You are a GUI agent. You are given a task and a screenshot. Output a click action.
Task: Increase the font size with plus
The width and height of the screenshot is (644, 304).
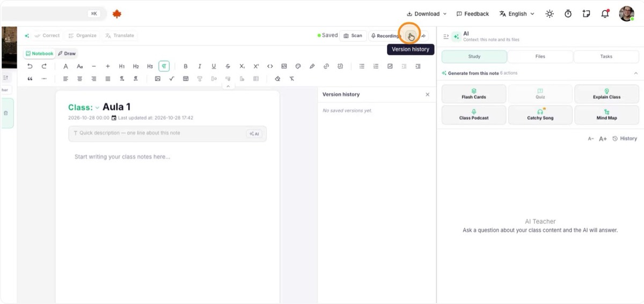(108, 66)
